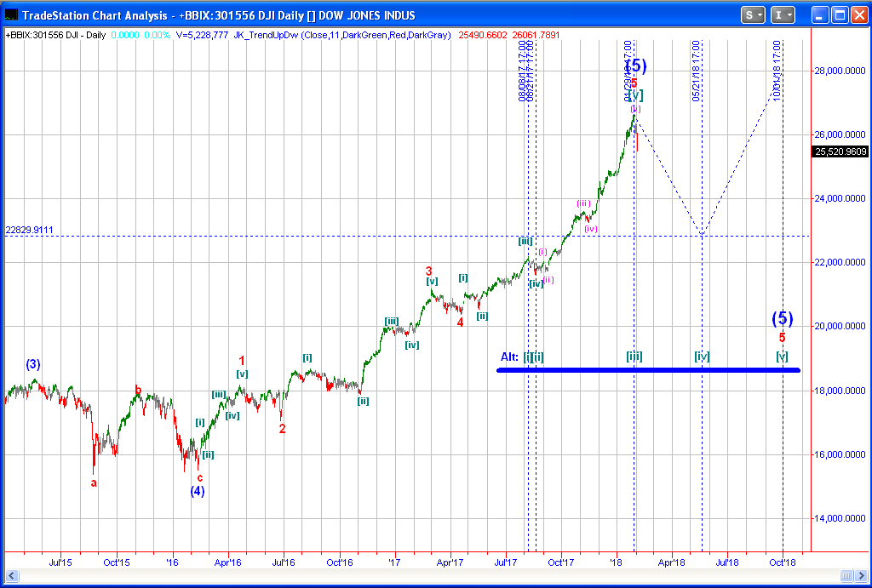Click the pink '(iv)' sub-wave label
Screen dimensions: 872x588
pos(591,228)
